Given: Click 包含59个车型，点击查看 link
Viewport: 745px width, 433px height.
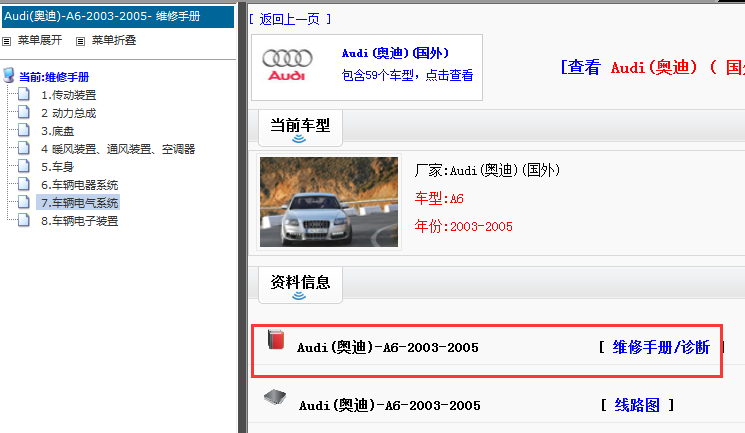Looking at the screenshot, I should tap(407, 75).
